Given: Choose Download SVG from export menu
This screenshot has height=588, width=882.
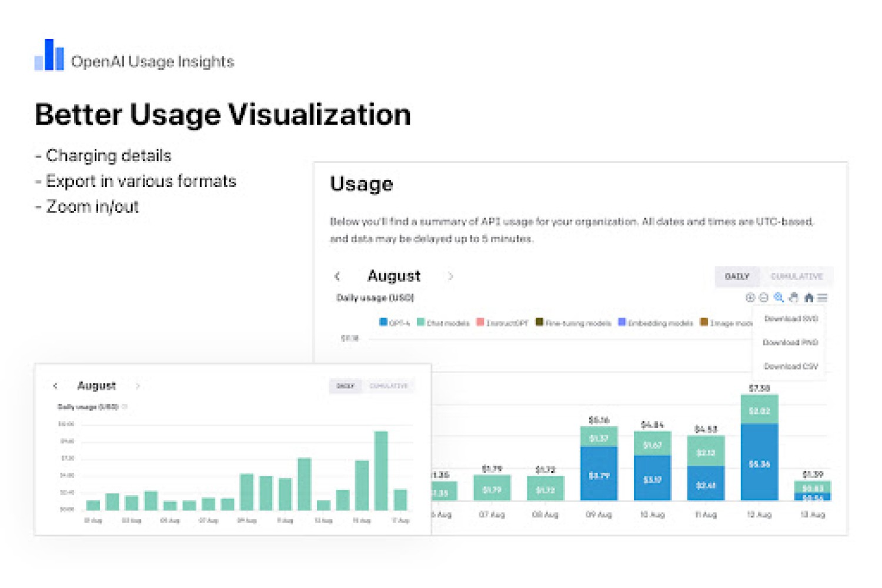Looking at the screenshot, I should click(791, 319).
